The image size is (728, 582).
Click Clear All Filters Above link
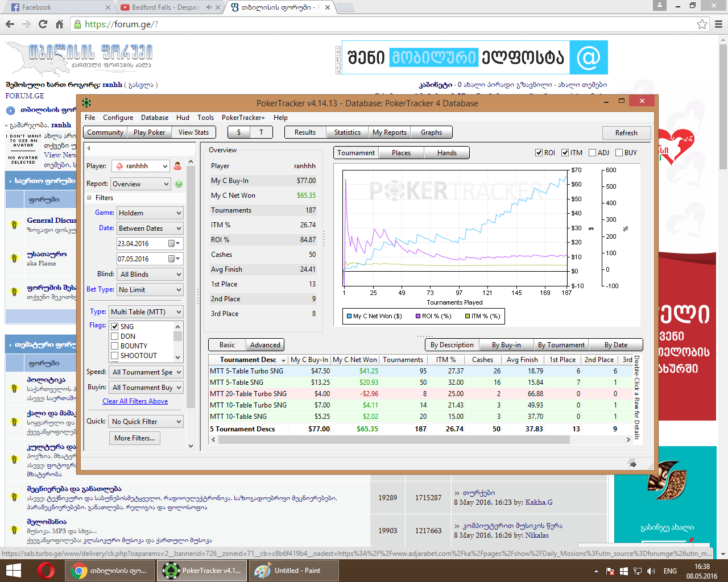135,401
